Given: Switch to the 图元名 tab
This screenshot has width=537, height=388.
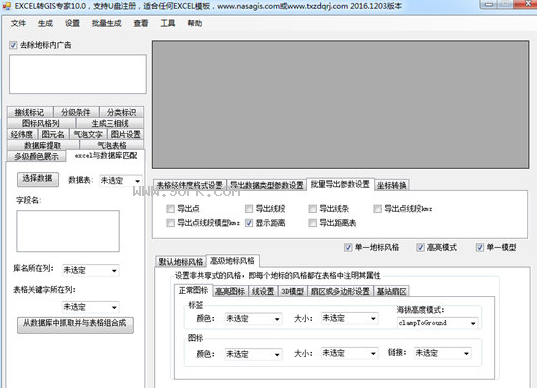Looking at the screenshot, I should pos(53,134).
